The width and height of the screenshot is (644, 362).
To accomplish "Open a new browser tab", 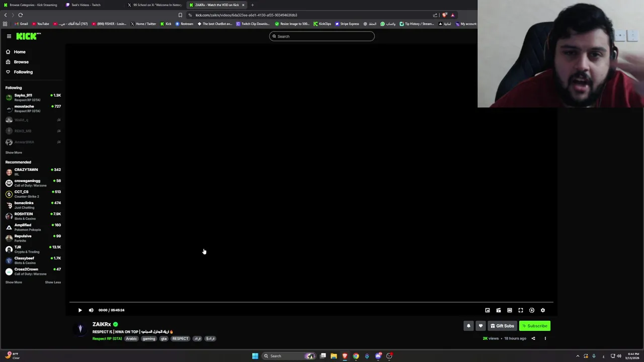I will [x=253, y=5].
